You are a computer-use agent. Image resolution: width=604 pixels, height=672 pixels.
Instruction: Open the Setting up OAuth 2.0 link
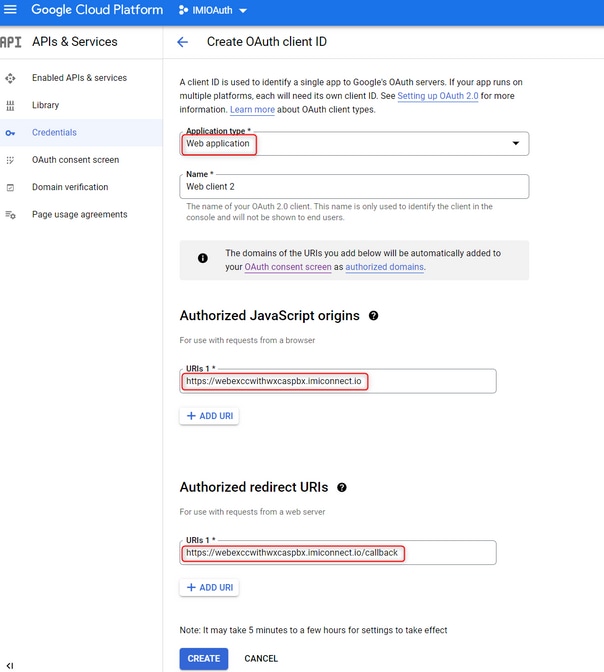click(438, 96)
